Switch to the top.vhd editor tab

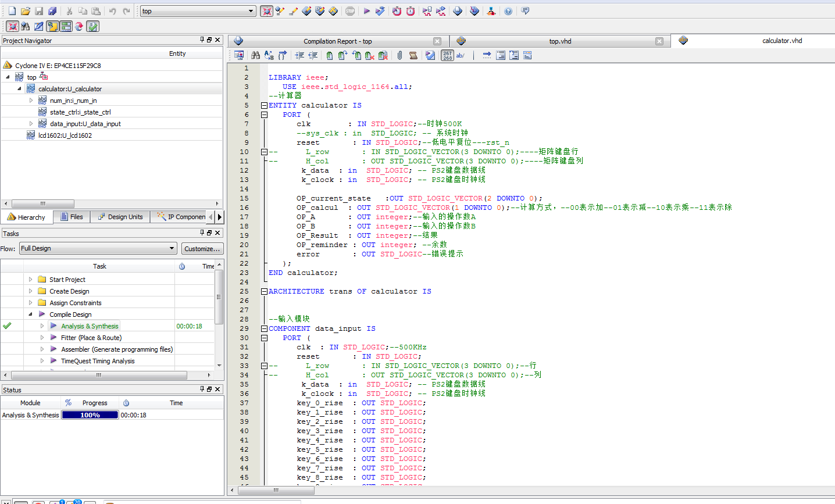(560, 41)
